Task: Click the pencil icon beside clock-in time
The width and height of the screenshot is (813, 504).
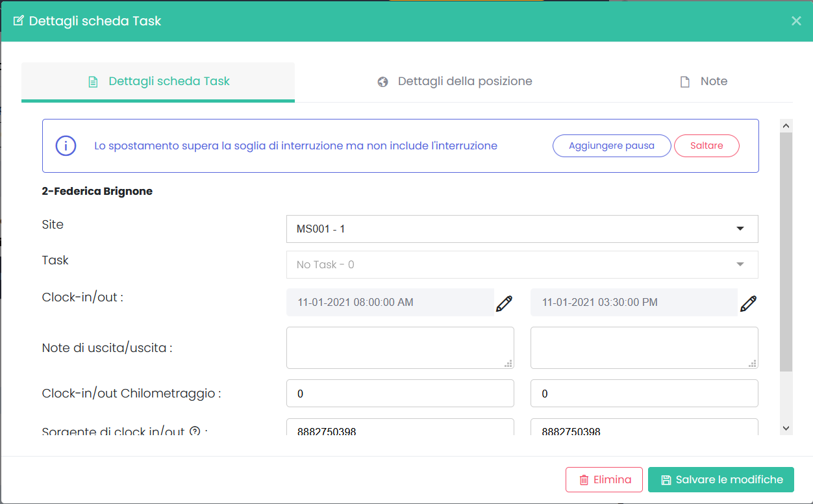Action: click(504, 303)
